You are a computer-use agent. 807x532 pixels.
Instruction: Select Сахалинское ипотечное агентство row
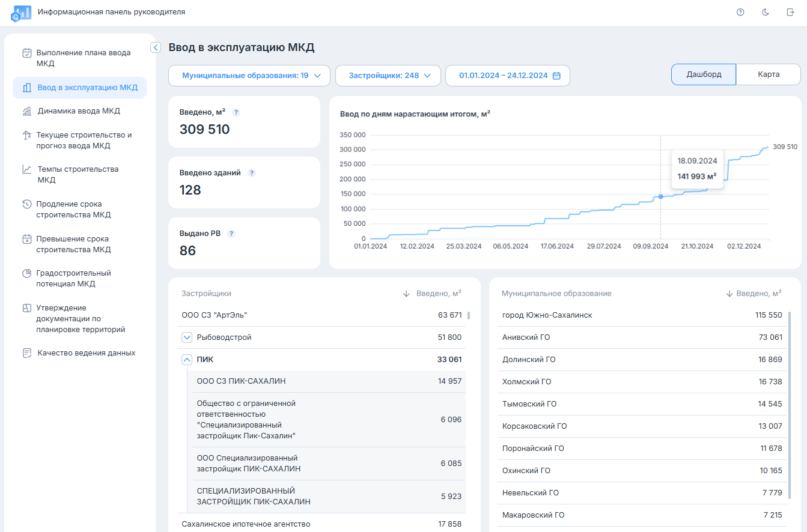[321, 524]
